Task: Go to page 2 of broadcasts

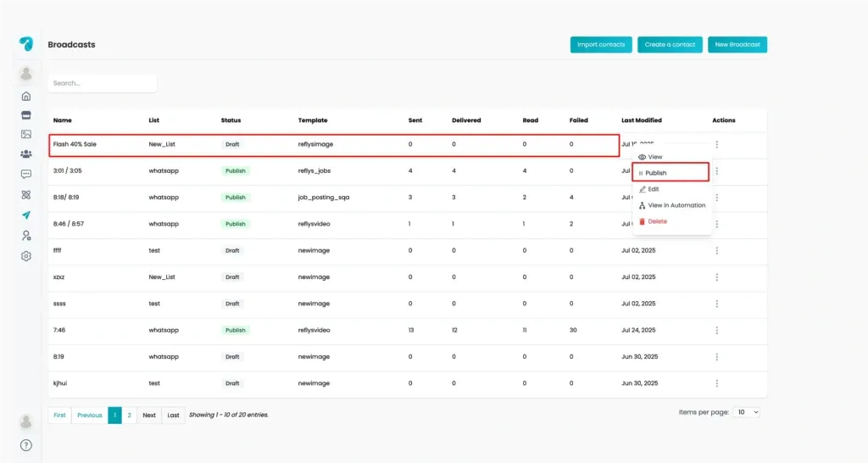Action: coord(129,415)
